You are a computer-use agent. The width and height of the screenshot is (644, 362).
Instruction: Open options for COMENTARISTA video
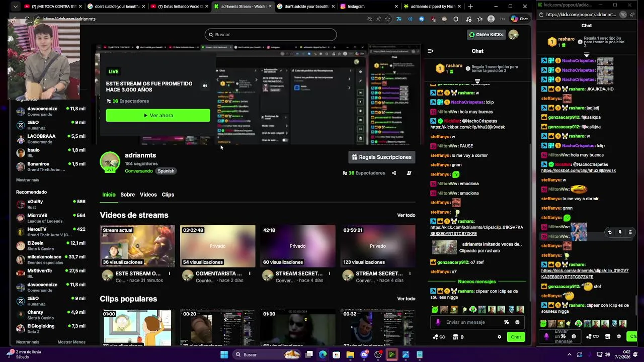tap(250, 274)
